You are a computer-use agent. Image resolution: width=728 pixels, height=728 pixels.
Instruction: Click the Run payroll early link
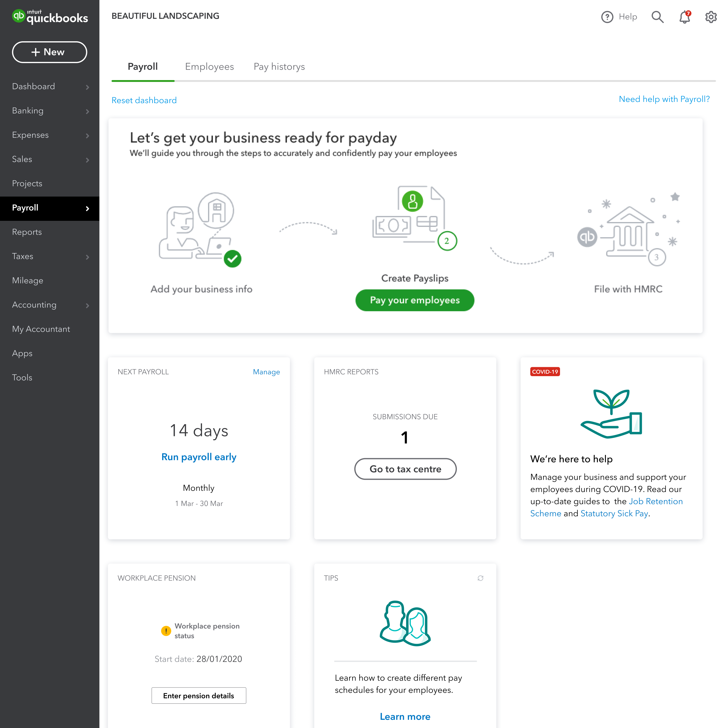199,457
